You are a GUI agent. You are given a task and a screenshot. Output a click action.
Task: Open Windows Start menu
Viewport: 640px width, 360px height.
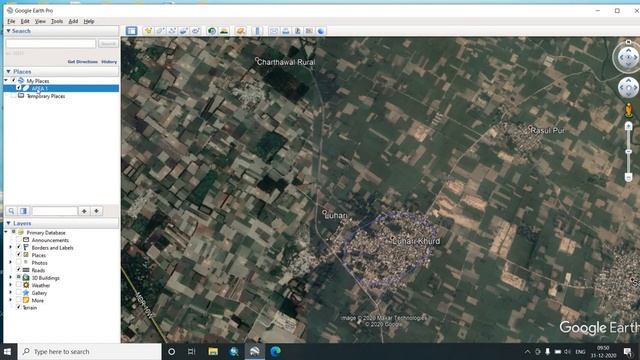7,351
